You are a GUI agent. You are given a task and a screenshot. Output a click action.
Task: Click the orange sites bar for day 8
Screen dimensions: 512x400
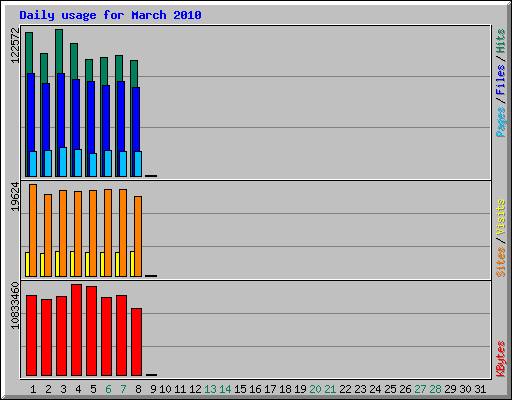(138, 236)
